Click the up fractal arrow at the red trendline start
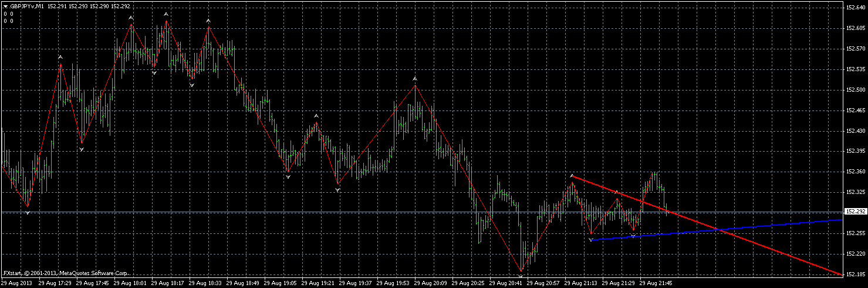Image resolution: width=868 pixels, height=288 pixels. click(x=572, y=175)
